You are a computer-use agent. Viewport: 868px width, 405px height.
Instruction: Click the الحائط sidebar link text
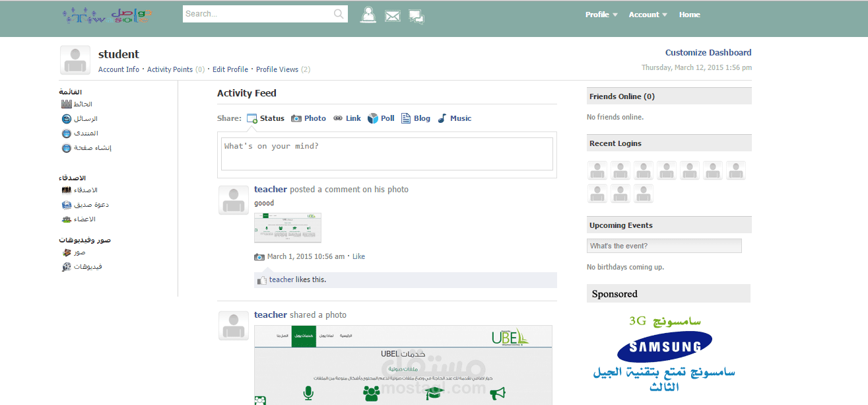[83, 104]
